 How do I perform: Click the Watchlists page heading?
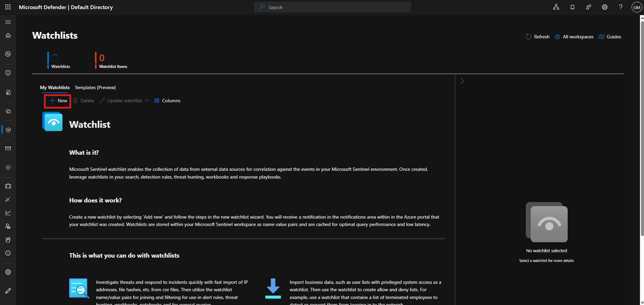55,35
